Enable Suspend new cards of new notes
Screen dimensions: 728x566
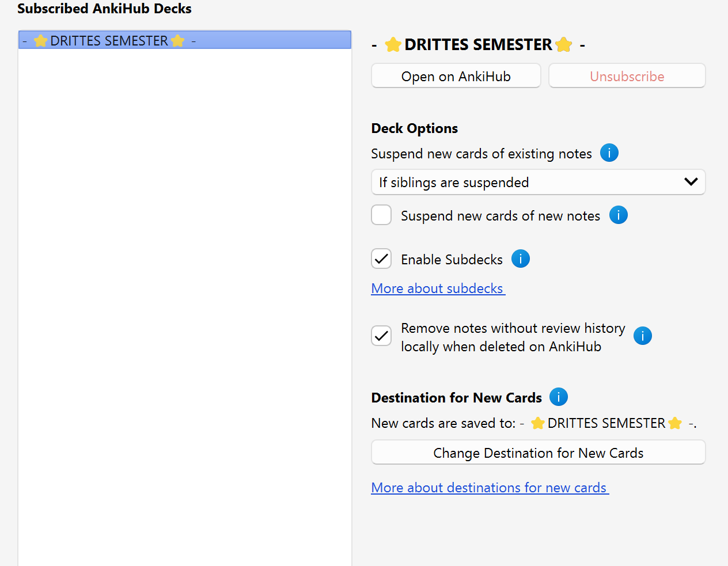381,215
